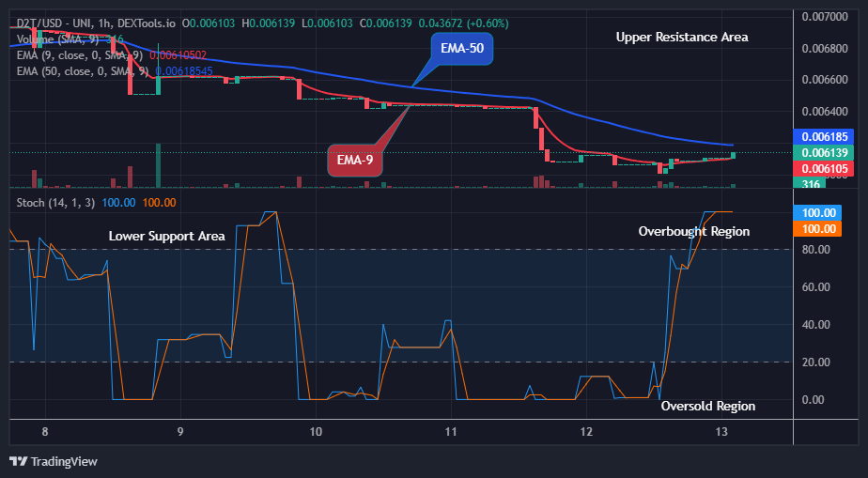Click the latest green candle near date 13
Viewport: 868px width, 478px height.
click(733, 156)
